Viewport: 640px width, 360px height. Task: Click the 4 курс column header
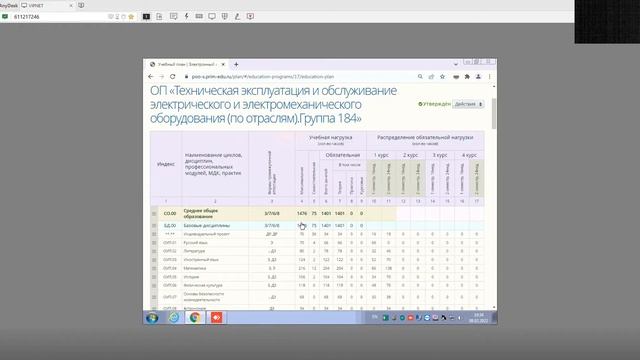pos(469,155)
